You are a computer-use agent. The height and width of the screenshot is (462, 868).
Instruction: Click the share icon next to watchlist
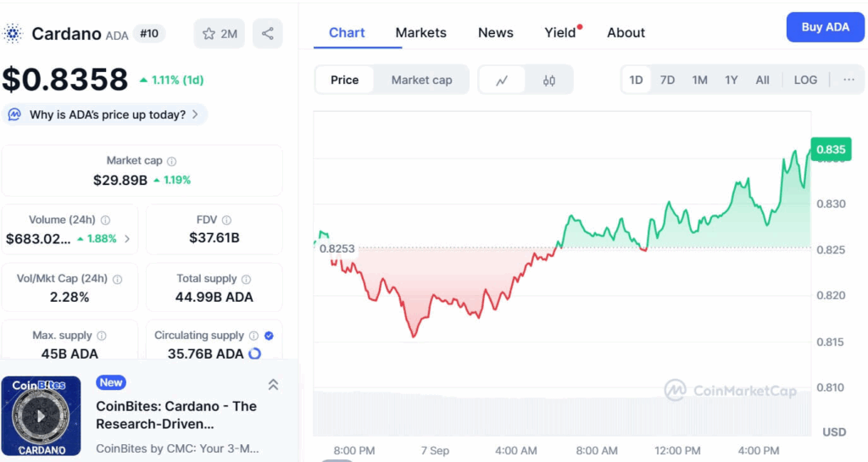click(x=267, y=34)
